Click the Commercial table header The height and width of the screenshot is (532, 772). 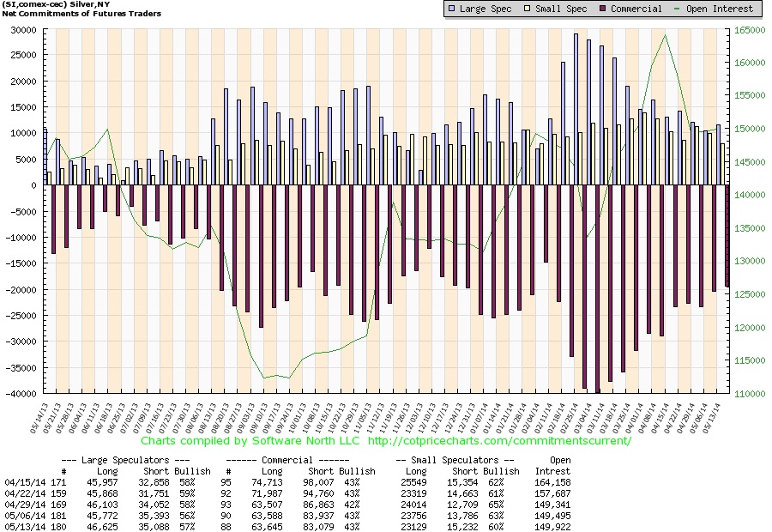tap(287, 460)
